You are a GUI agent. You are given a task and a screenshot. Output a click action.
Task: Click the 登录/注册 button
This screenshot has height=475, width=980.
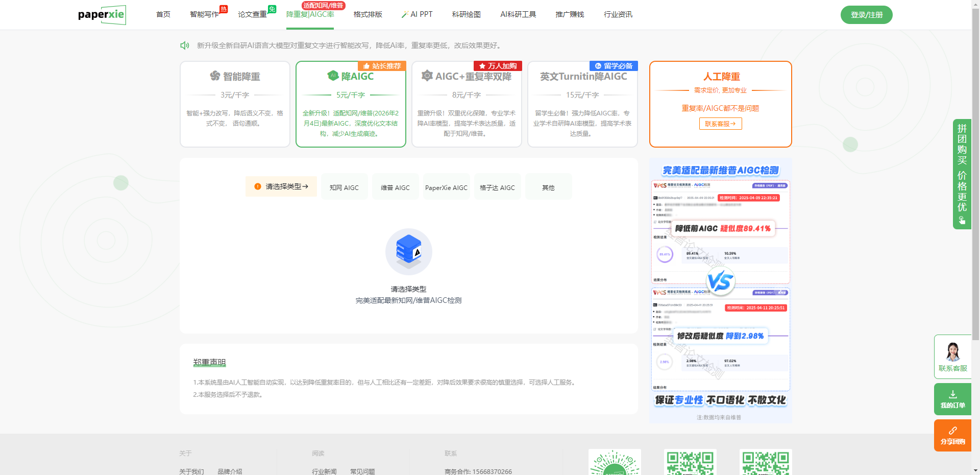coord(867,15)
